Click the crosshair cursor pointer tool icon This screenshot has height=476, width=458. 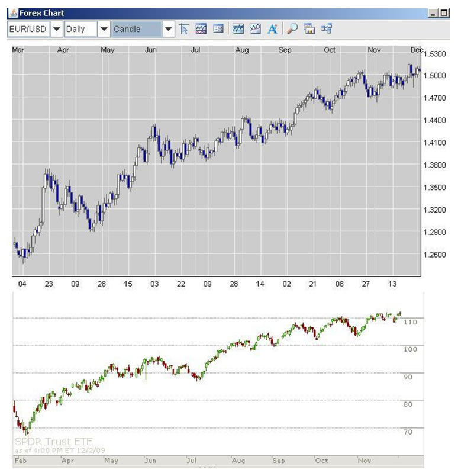point(184,29)
